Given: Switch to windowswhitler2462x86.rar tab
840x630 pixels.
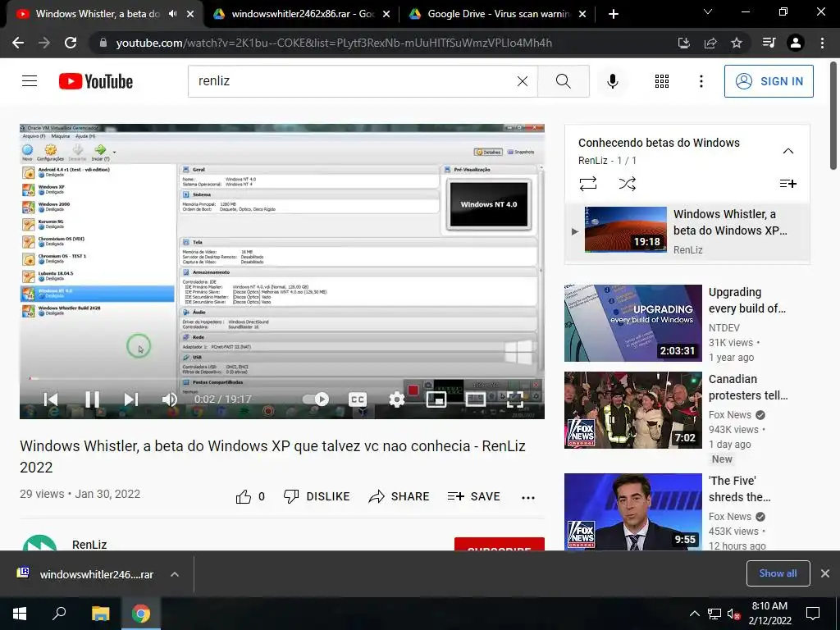Looking at the screenshot, I should pos(302,14).
